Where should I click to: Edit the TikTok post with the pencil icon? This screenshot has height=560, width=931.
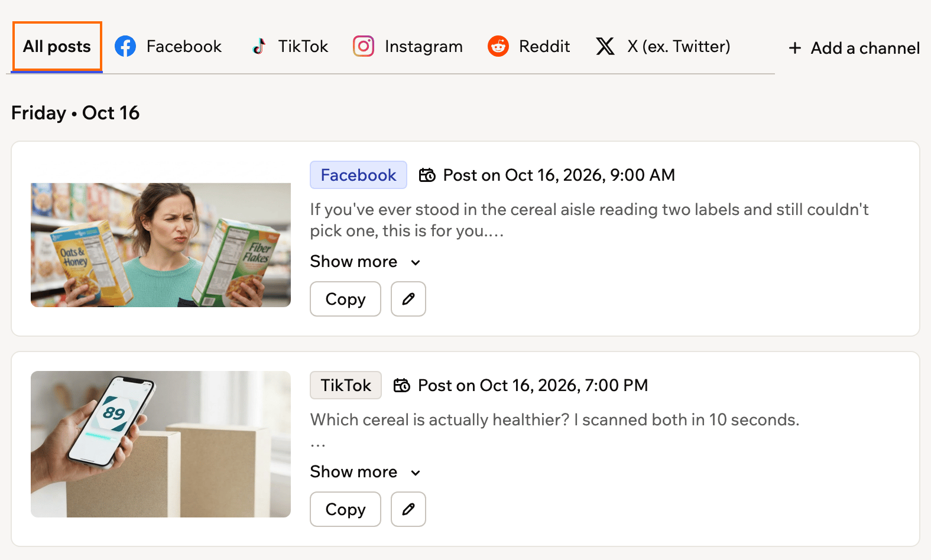click(x=408, y=509)
